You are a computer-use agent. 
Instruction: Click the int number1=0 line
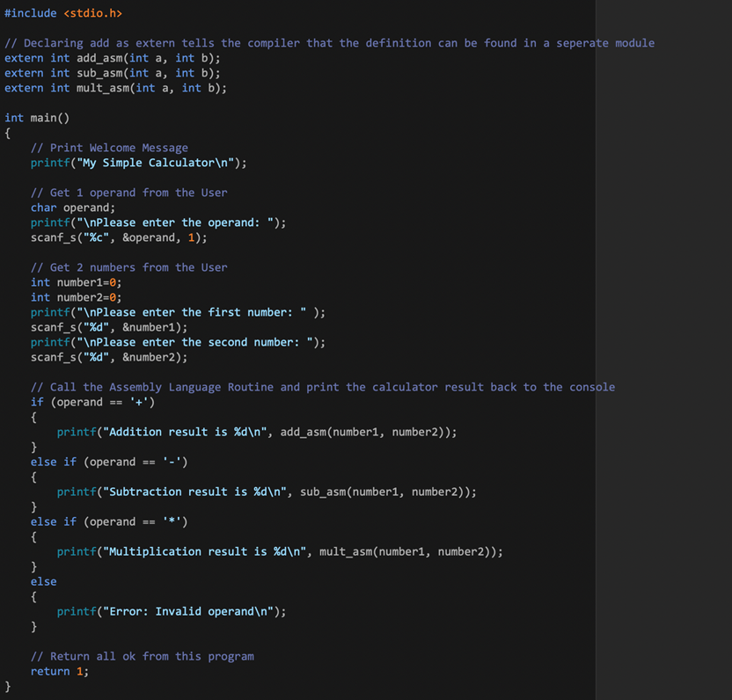point(76,282)
